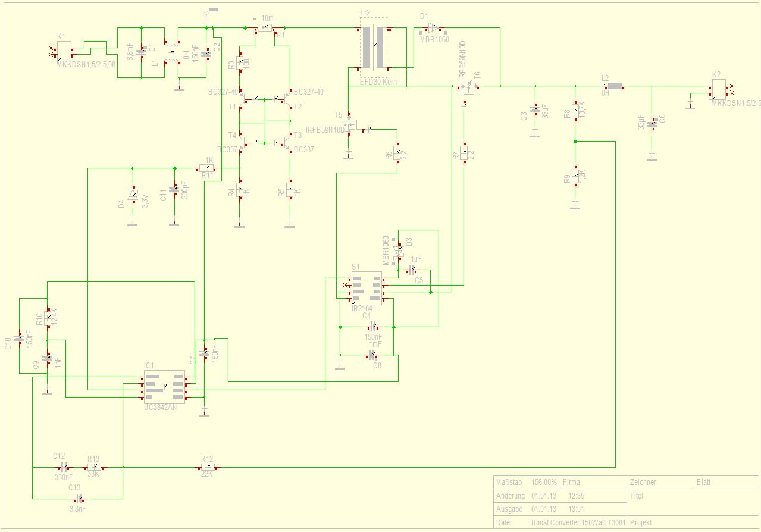Screen dimensions: 761x532
Task: Click capacitor C4 symbol
Action: [372, 327]
